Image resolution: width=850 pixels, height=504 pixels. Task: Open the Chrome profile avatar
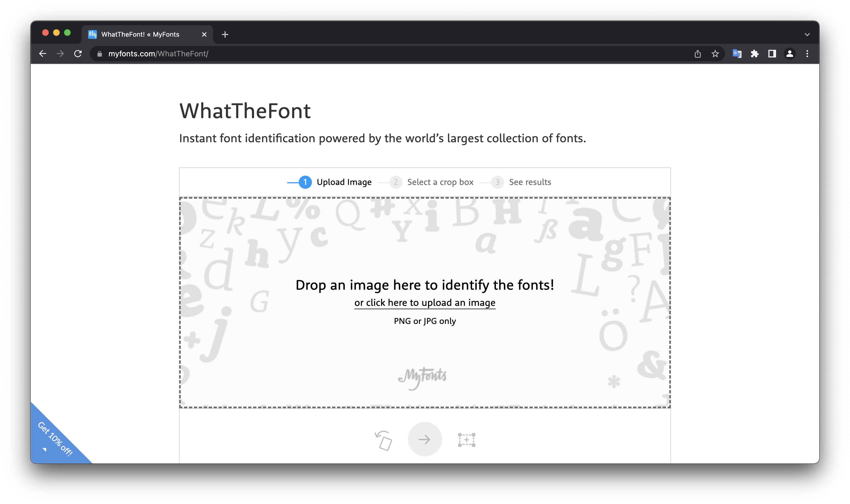[789, 54]
